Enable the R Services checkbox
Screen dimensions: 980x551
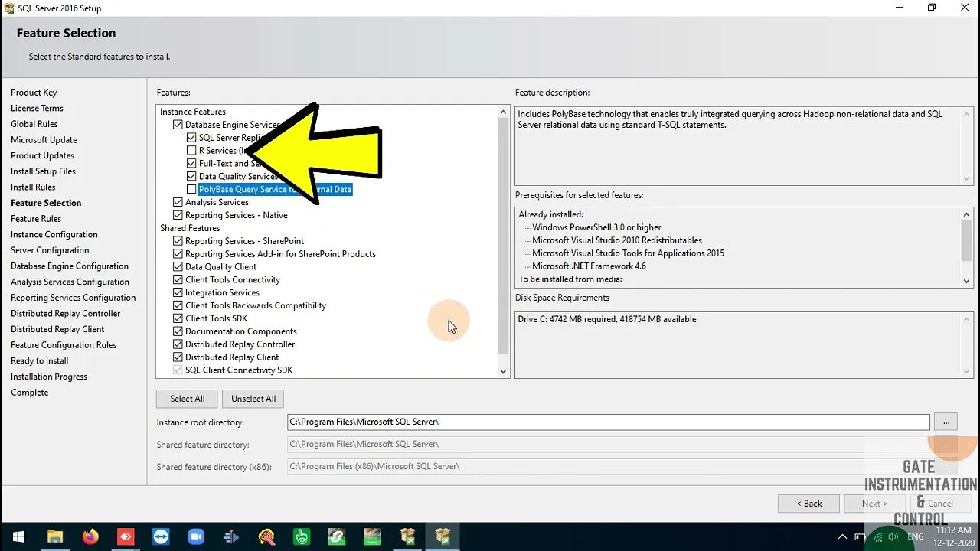click(192, 151)
